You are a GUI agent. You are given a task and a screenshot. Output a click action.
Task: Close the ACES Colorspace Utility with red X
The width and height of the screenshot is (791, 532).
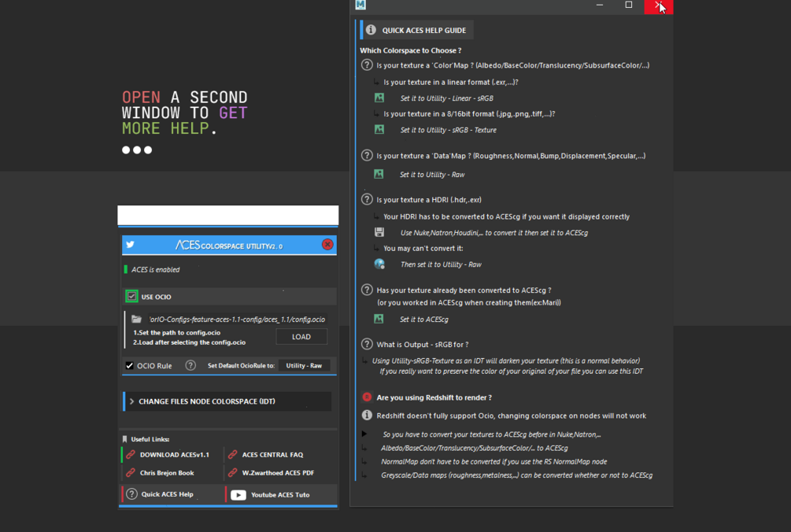point(327,245)
